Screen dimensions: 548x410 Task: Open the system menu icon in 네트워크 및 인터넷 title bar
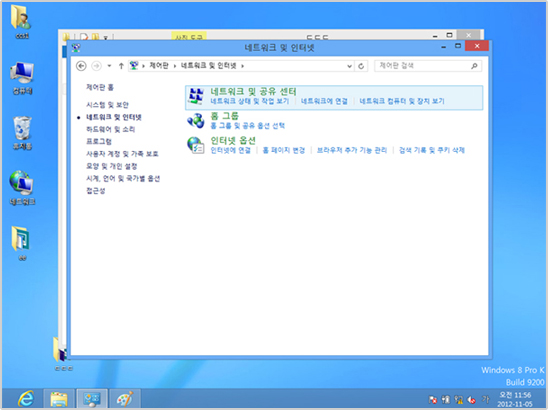pos(76,48)
